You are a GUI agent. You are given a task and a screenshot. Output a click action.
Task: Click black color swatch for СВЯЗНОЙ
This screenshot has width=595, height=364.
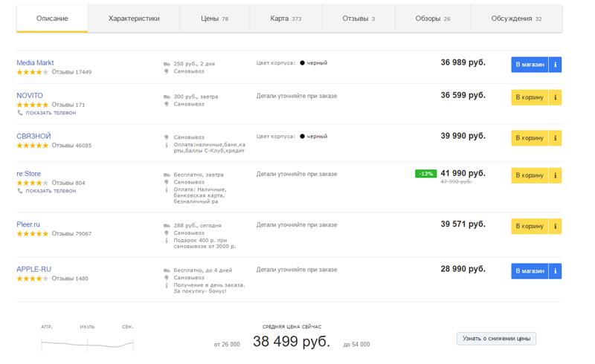pyautogui.click(x=302, y=137)
